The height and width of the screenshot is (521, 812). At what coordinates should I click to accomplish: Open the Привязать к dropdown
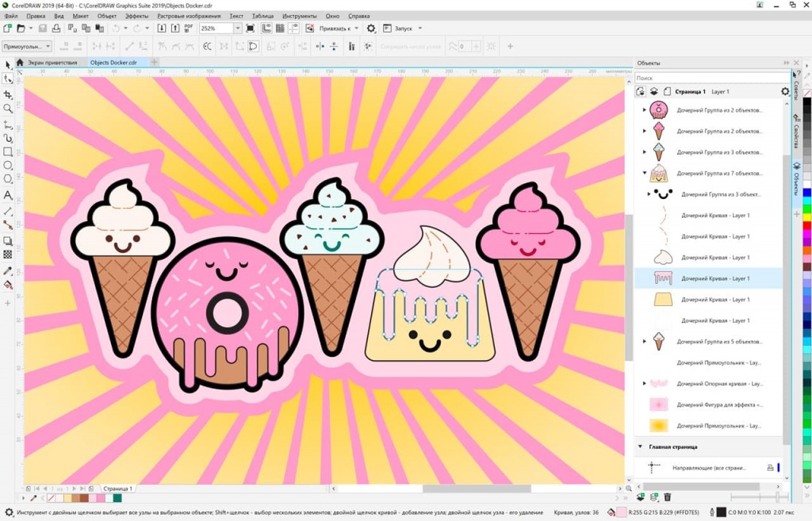coord(356,29)
